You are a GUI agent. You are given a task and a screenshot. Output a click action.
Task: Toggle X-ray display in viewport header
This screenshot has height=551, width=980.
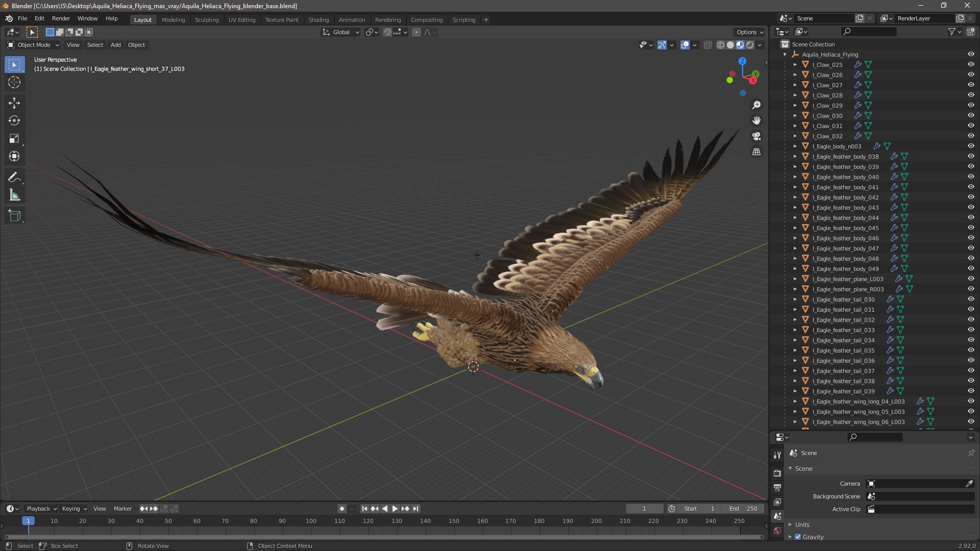point(707,45)
